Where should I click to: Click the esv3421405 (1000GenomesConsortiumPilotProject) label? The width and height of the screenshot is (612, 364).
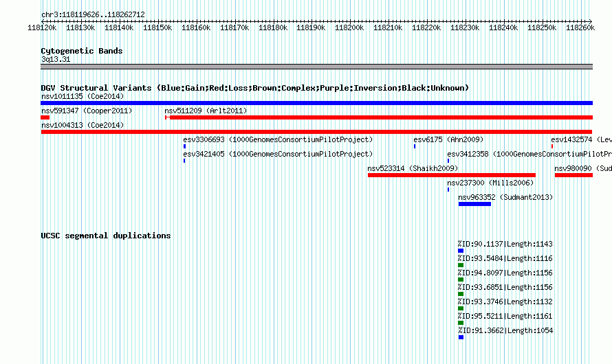click(278, 154)
